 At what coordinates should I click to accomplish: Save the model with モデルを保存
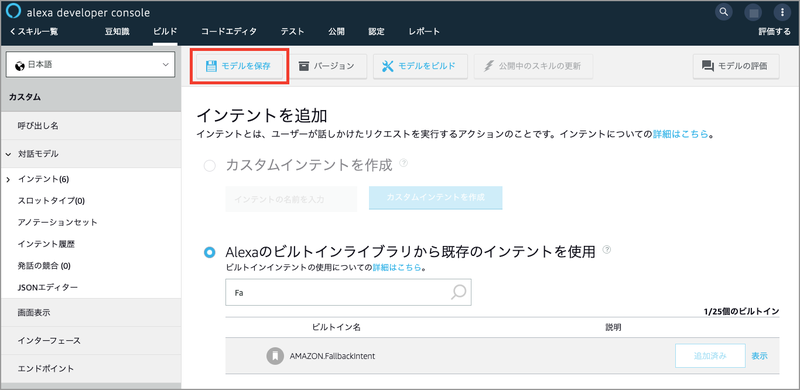[x=238, y=66]
